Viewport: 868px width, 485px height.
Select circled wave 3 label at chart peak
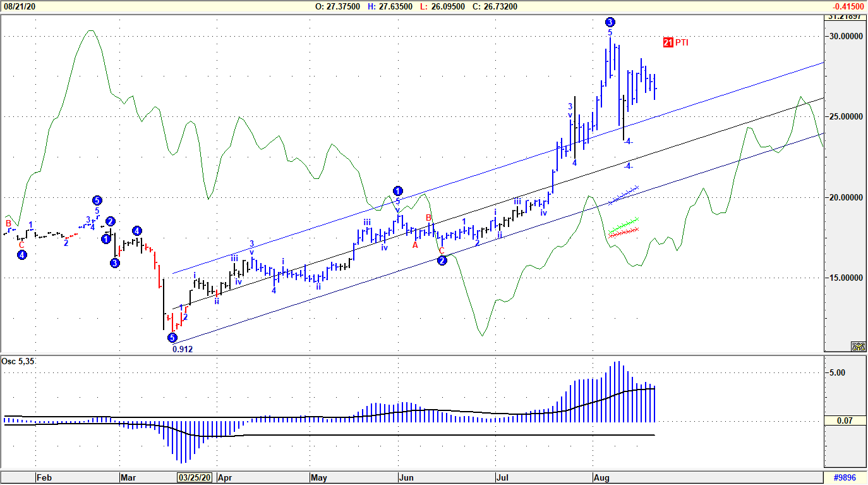[x=610, y=22]
